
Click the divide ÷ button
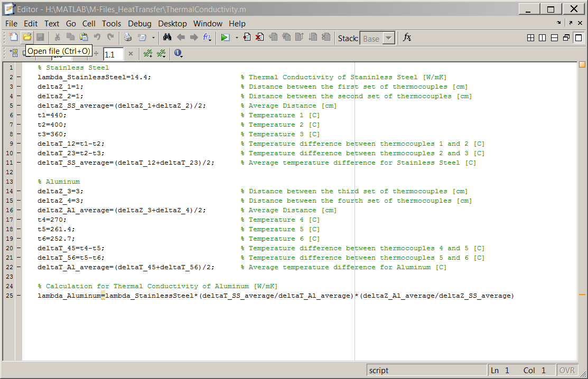coord(96,53)
